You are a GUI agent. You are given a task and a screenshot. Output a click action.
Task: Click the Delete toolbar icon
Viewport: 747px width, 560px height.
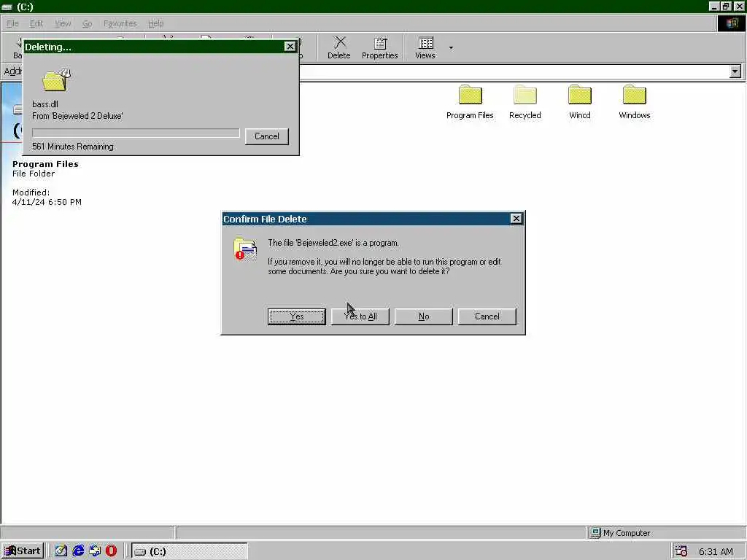[x=338, y=47]
